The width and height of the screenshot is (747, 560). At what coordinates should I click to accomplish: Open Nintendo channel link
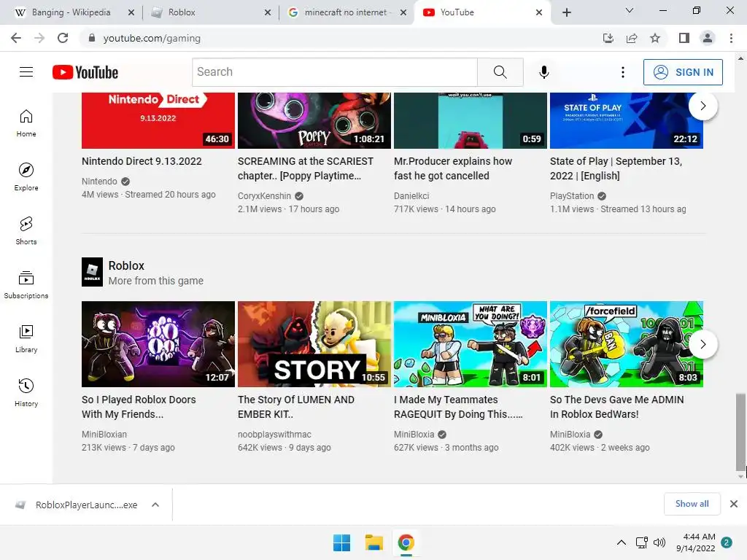(99, 182)
